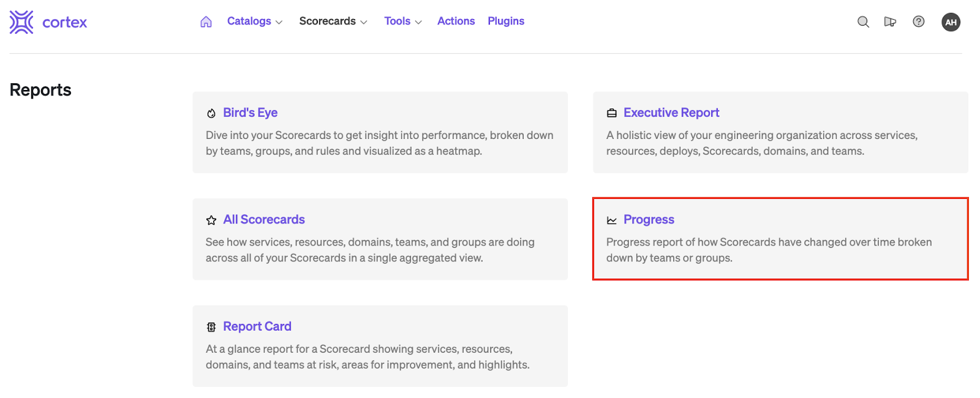This screenshot has width=980, height=398.
Task: Click the megaphone announcements icon
Action: [890, 22]
